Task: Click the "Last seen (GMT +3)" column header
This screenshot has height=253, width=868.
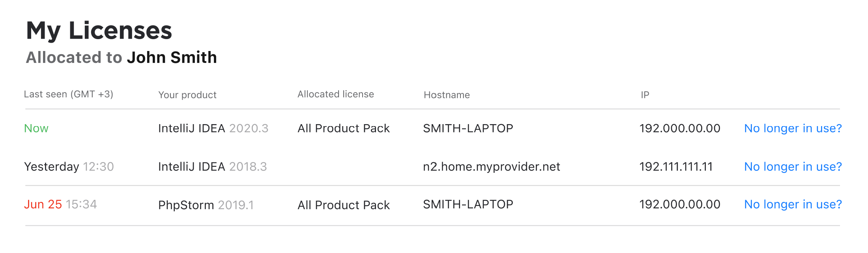Action: (69, 94)
